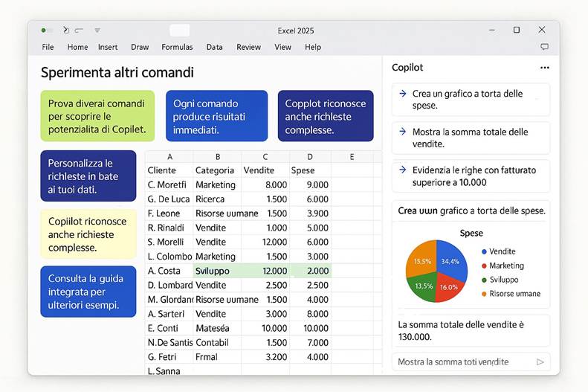Select the highlighted Sviluppo cell

click(218, 271)
